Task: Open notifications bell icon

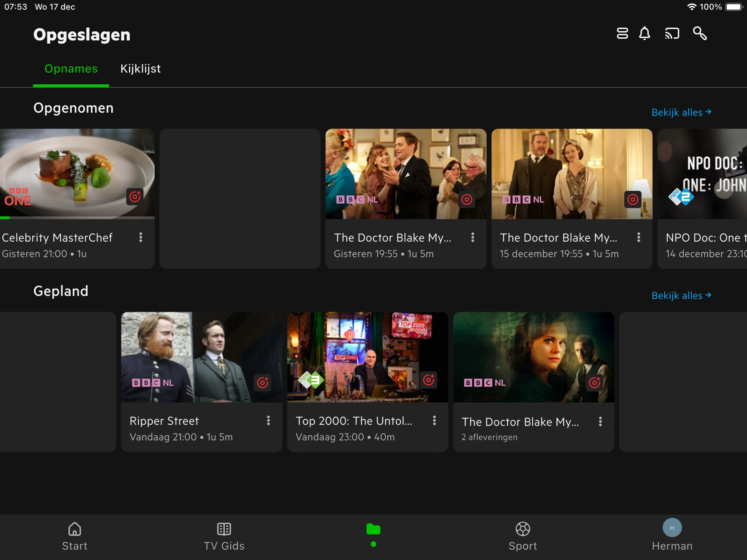Action: tap(644, 34)
